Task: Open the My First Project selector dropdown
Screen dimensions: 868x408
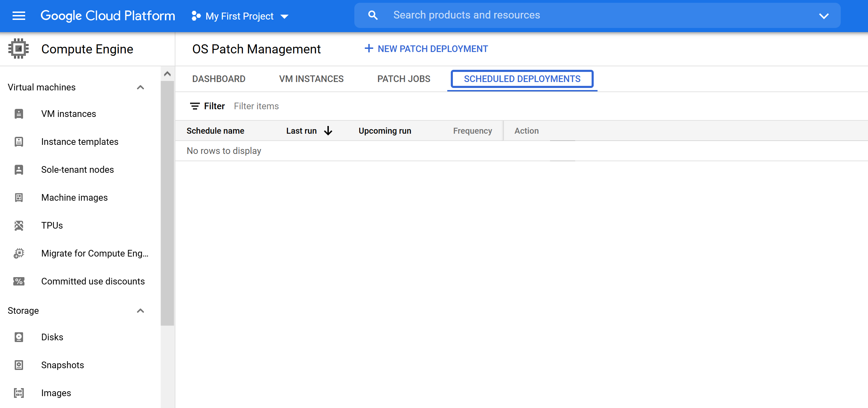Action: point(240,16)
